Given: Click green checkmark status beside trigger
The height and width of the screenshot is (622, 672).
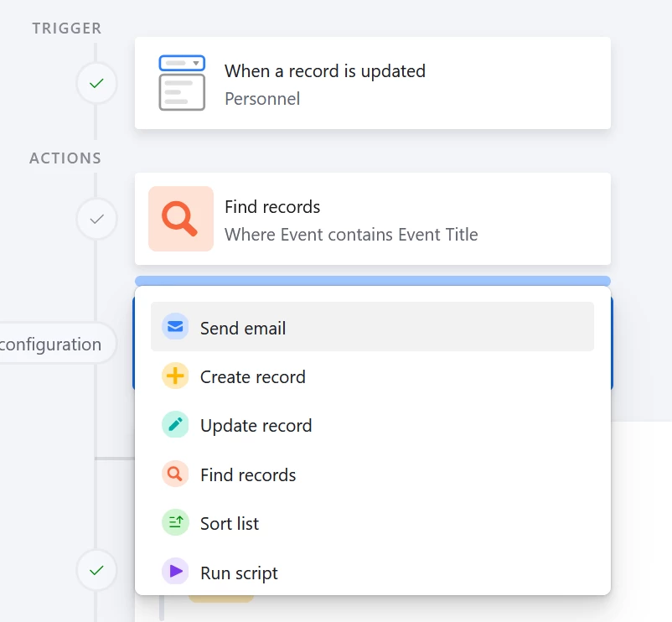Looking at the screenshot, I should 96,83.
